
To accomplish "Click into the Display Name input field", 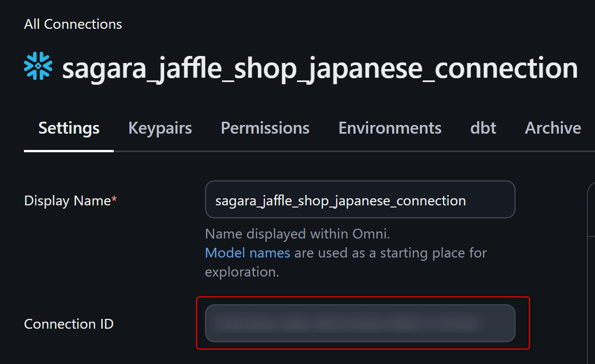I will tap(360, 200).
